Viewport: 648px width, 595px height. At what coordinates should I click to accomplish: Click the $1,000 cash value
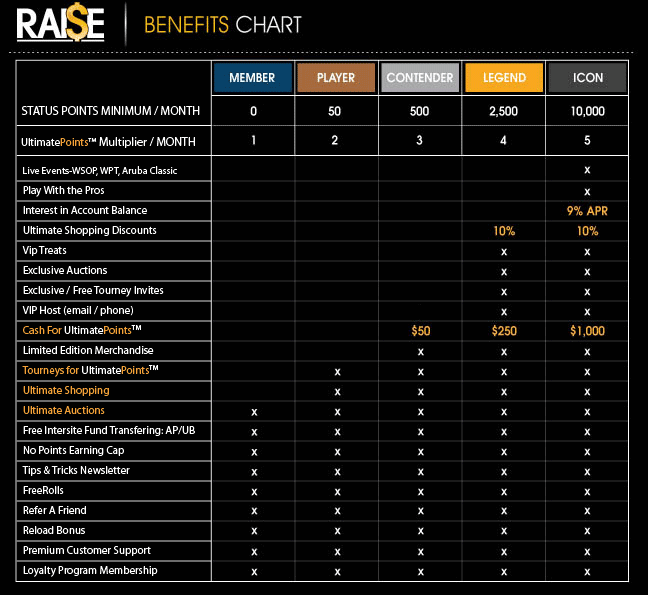587,331
